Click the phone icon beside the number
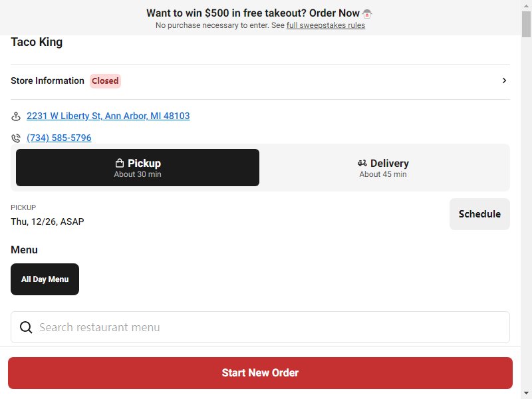Screen dimensions: 532x399 (x=15, y=138)
